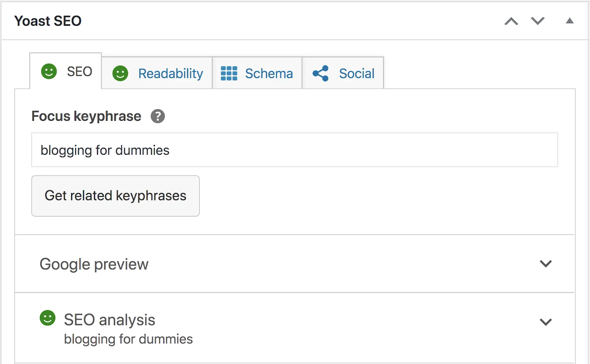Click the Google preview section heading
The image size is (590, 364).
tap(94, 264)
